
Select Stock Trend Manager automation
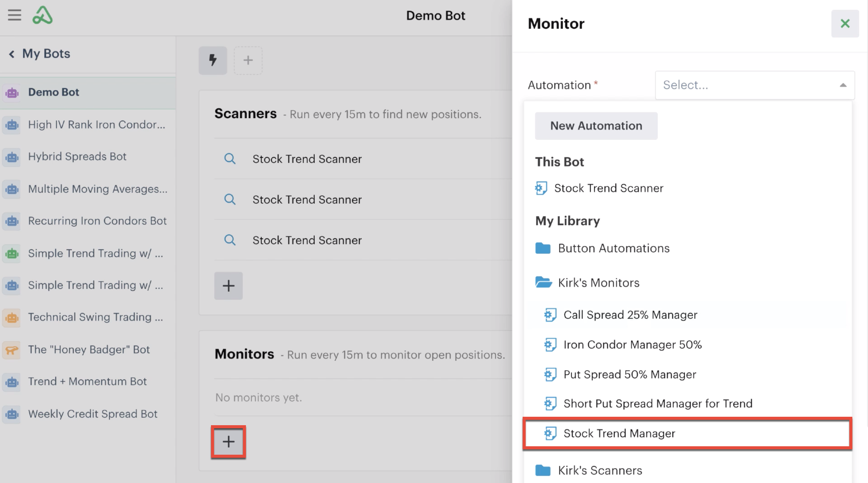[x=687, y=434]
